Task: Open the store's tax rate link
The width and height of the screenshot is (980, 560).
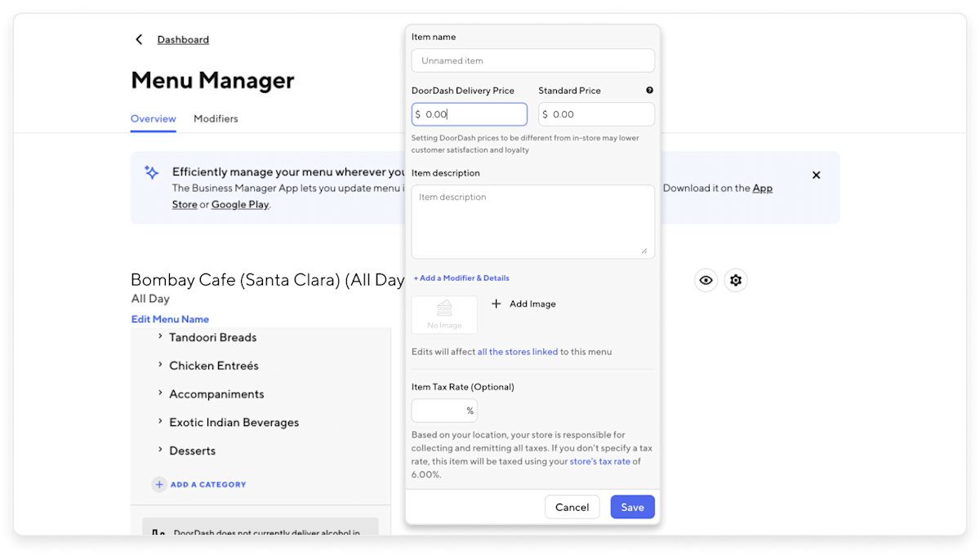Action: pyautogui.click(x=600, y=461)
